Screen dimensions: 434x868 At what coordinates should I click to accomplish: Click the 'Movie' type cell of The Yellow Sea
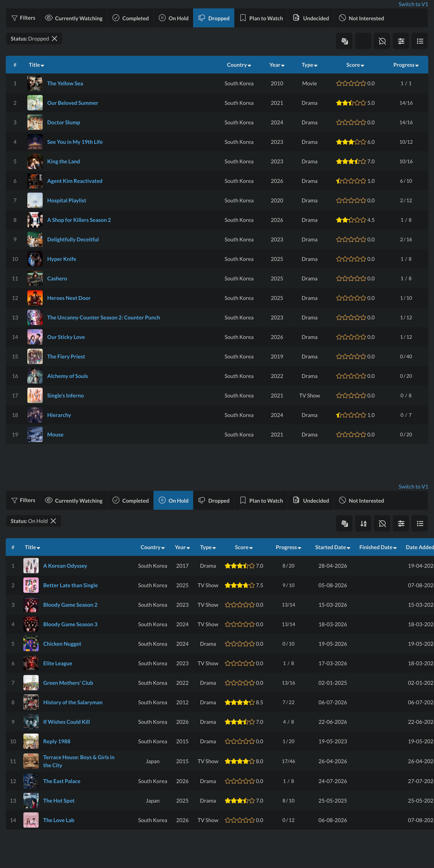[x=310, y=83]
